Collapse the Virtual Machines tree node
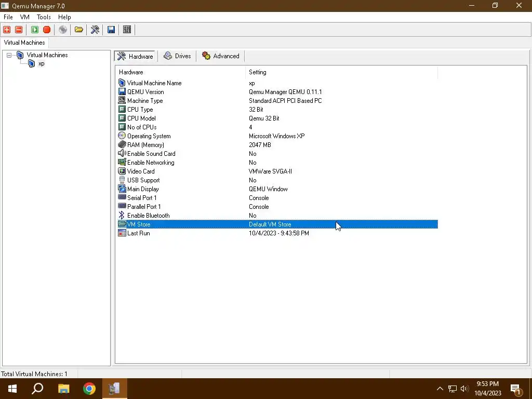This screenshot has height=399, width=532. [x=9, y=55]
